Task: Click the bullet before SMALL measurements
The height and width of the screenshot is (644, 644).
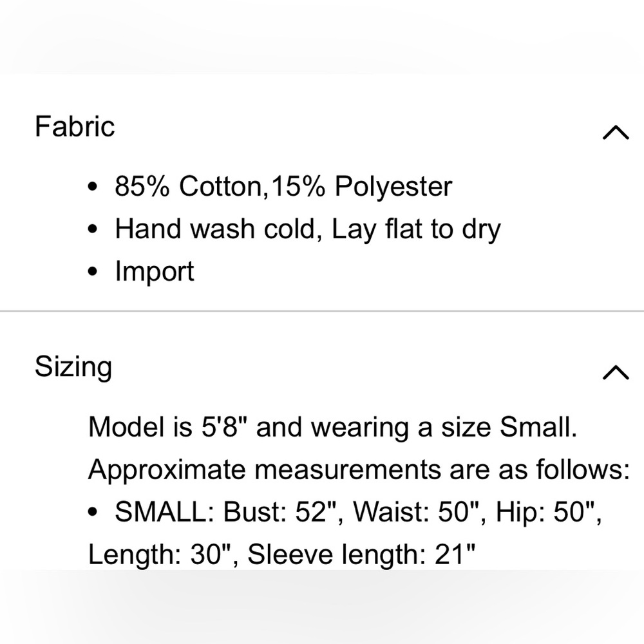Action: pos(95,514)
